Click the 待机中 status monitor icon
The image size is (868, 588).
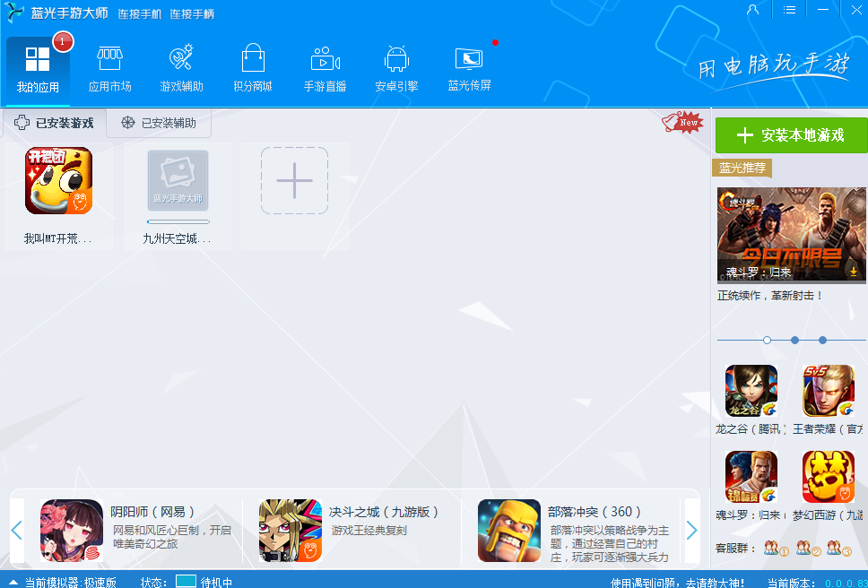pos(186,581)
